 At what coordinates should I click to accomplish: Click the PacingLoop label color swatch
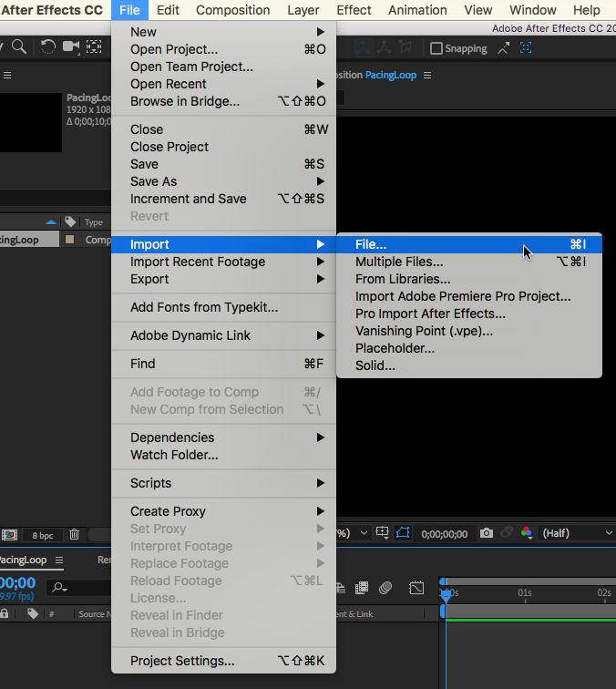pyautogui.click(x=69, y=240)
